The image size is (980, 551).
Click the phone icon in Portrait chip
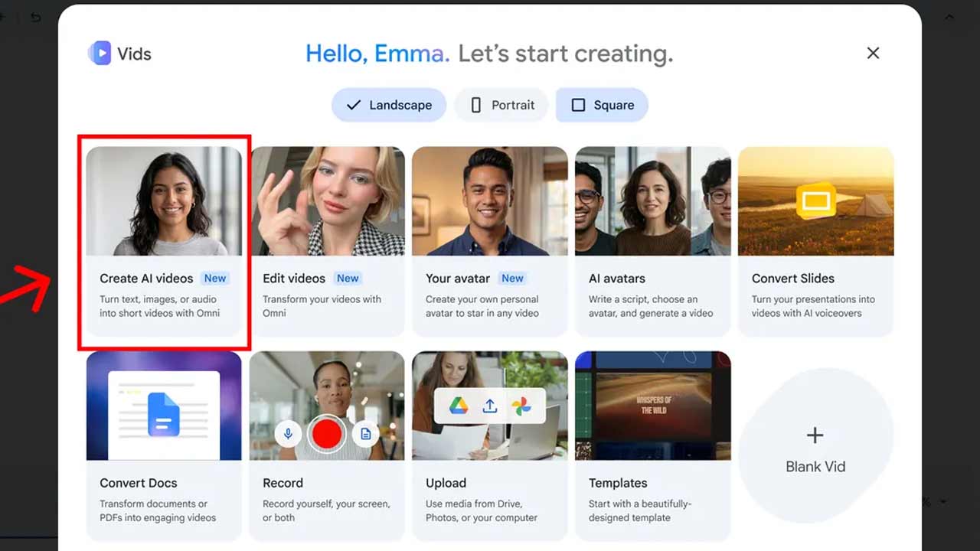coord(475,105)
